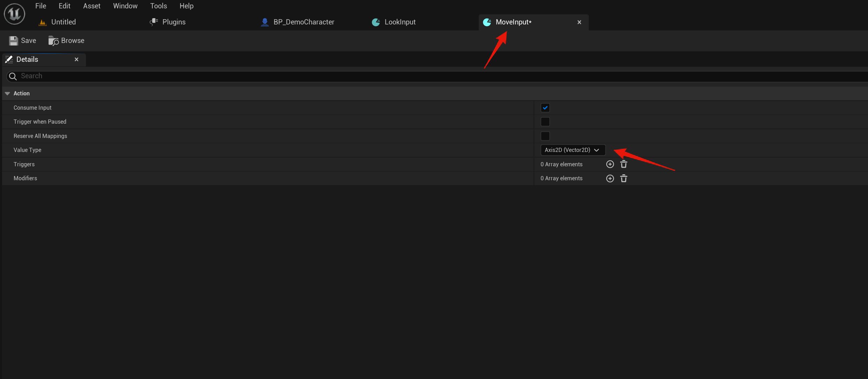Collapse the Action section
This screenshot has height=379, width=868.
[x=7, y=94]
